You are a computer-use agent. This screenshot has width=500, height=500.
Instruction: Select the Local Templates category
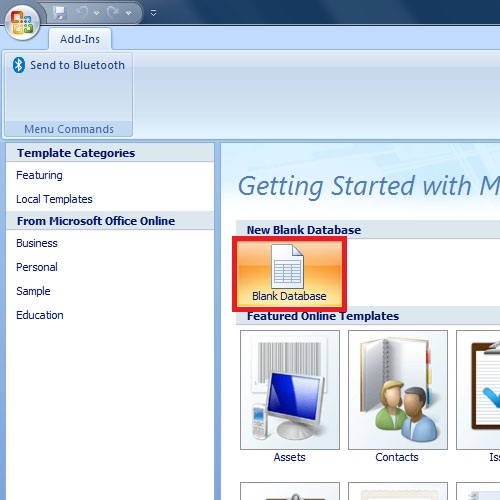(x=54, y=199)
